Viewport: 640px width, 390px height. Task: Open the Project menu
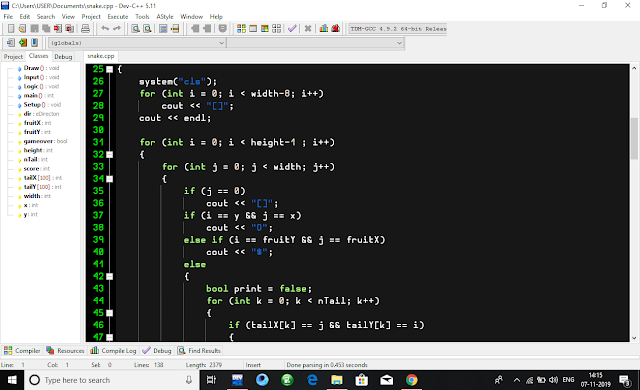point(91,17)
